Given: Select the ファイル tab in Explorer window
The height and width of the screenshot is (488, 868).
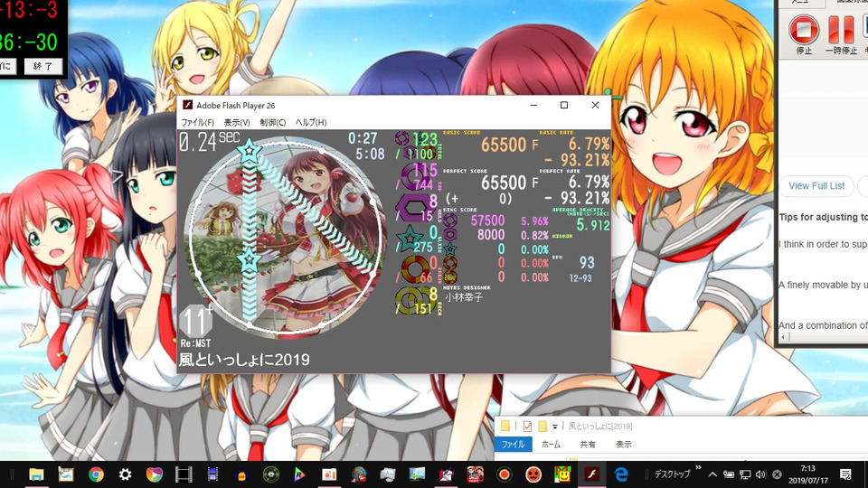Looking at the screenshot, I should [513, 445].
